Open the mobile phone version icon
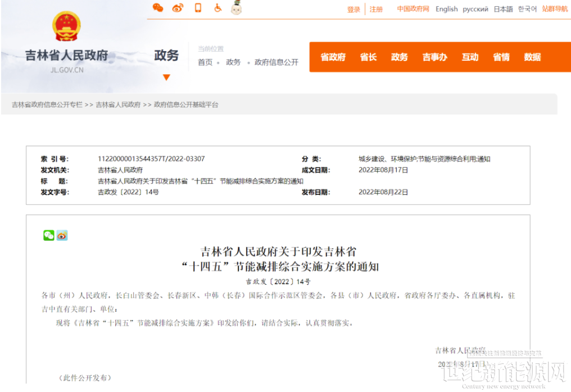The image size is (571, 392). [198, 7]
